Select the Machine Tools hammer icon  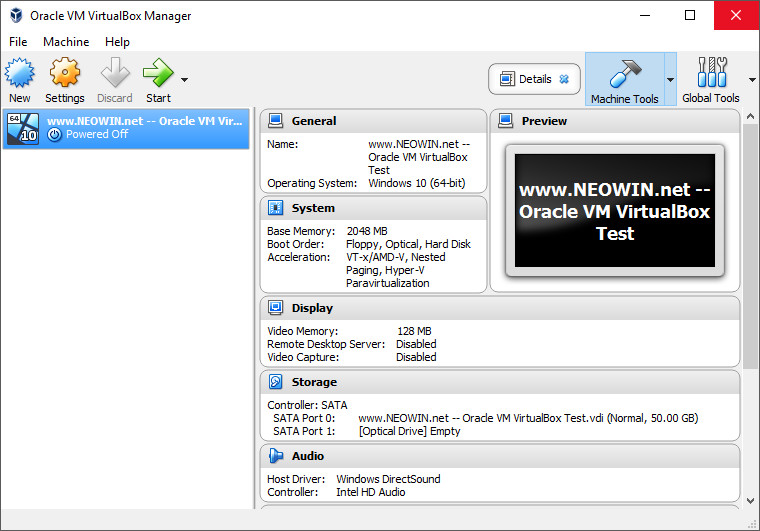[625, 73]
